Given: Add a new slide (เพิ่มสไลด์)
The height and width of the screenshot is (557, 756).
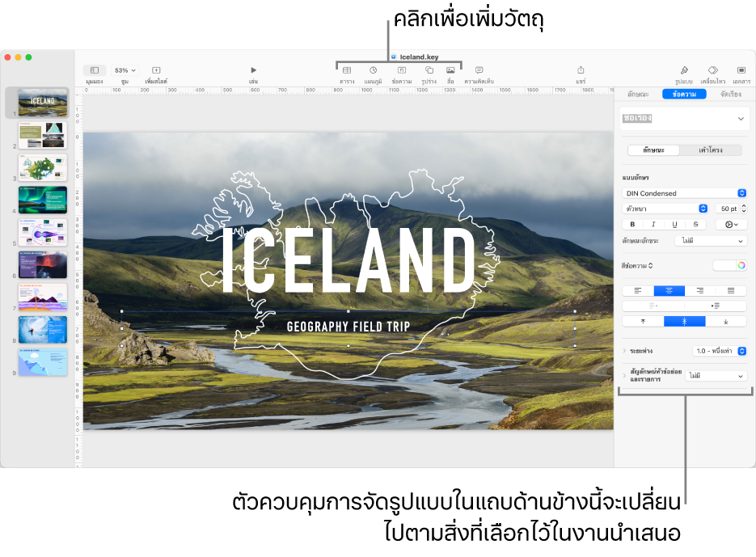Looking at the screenshot, I should point(156,70).
